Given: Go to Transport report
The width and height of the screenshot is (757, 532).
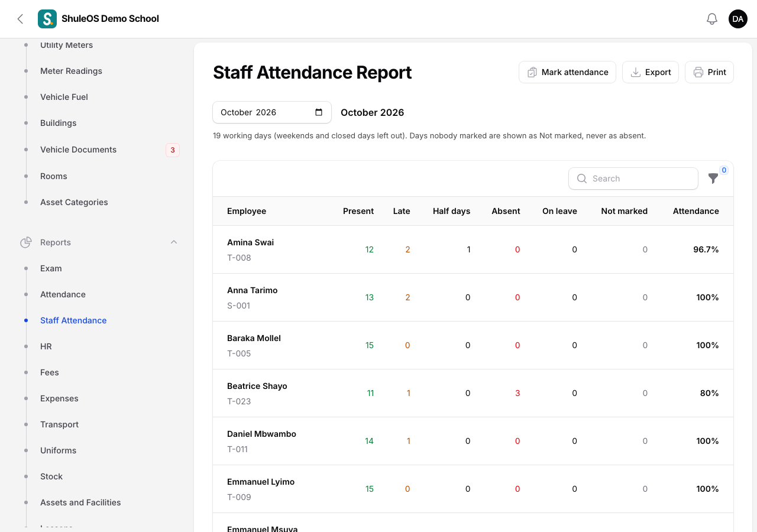Looking at the screenshot, I should (59, 424).
